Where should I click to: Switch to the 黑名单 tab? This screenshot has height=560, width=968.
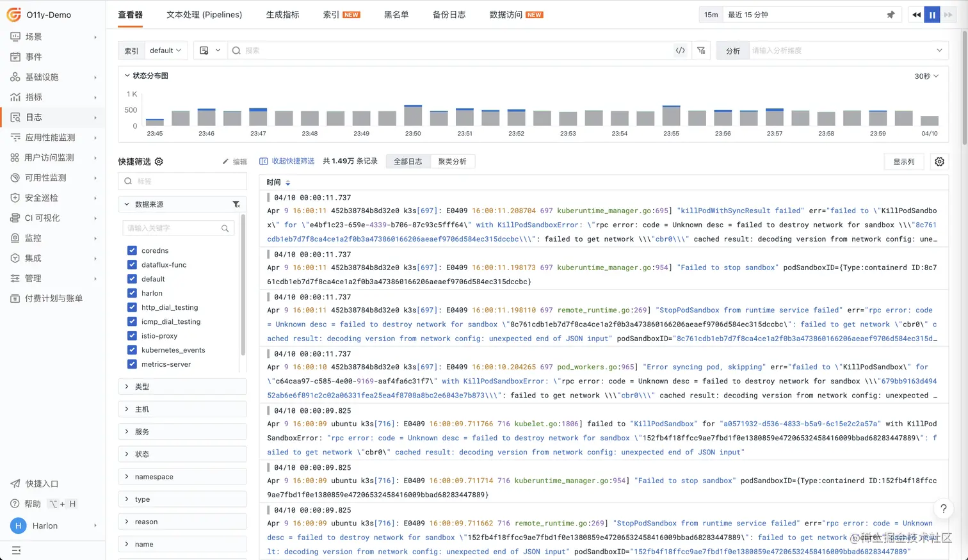(396, 15)
